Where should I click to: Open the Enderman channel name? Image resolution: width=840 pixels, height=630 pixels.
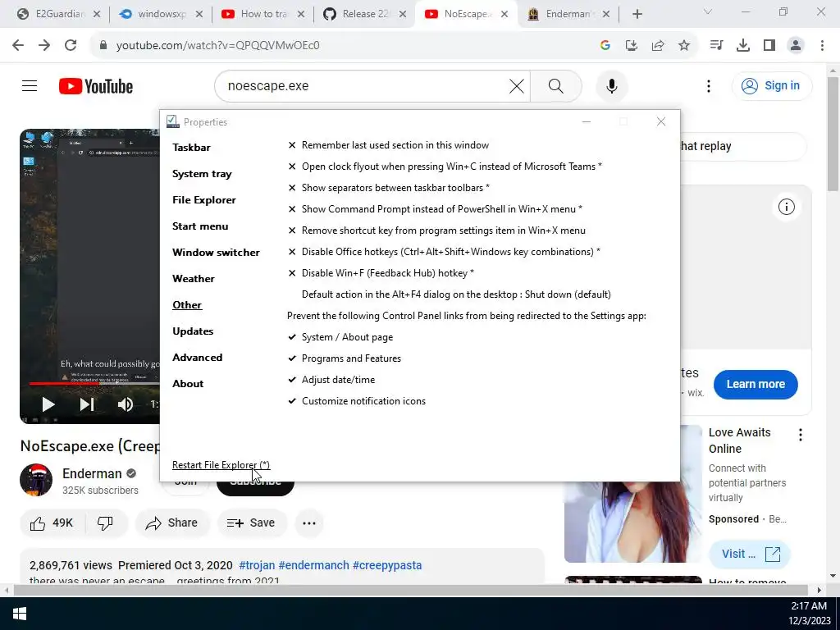click(92, 473)
